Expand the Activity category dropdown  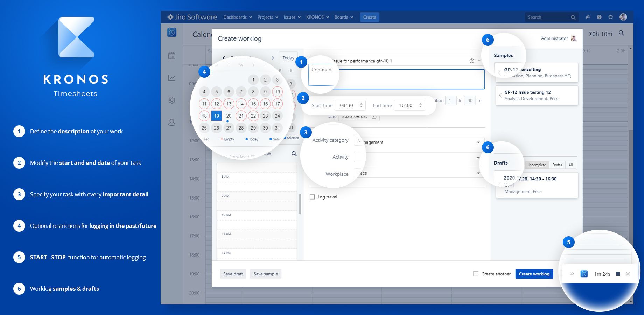click(478, 142)
